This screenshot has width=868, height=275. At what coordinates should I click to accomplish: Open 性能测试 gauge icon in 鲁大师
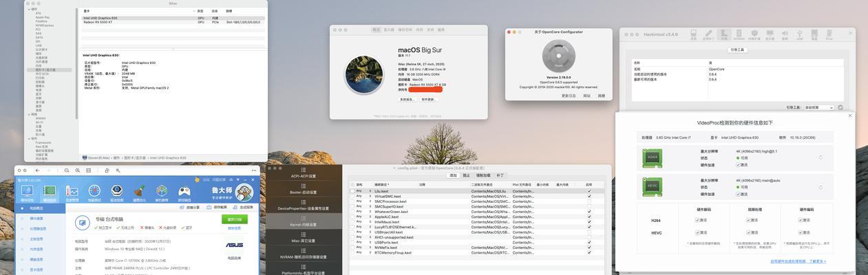pos(94,192)
